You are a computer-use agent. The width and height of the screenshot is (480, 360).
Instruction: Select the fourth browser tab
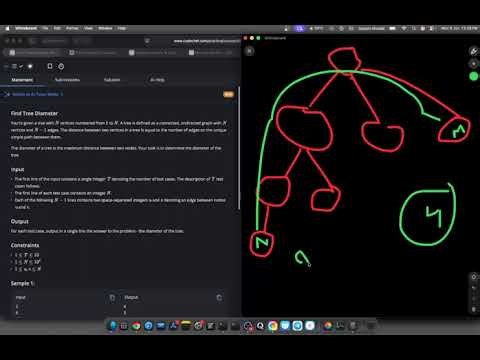point(212,53)
